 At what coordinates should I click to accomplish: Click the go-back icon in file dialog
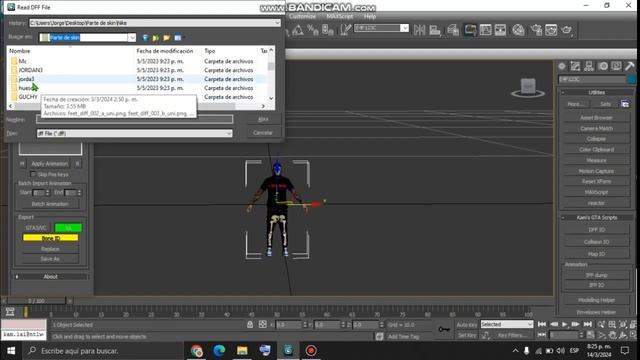145,38
